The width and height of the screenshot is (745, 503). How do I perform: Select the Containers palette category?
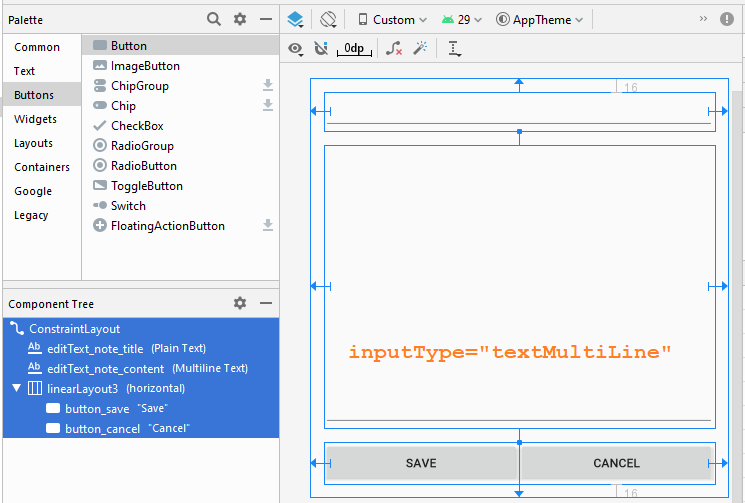[42, 167]
